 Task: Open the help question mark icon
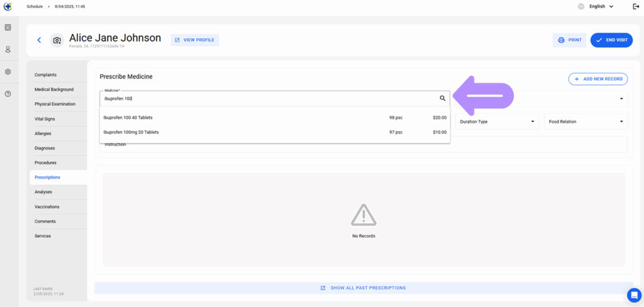coord(8,94)
